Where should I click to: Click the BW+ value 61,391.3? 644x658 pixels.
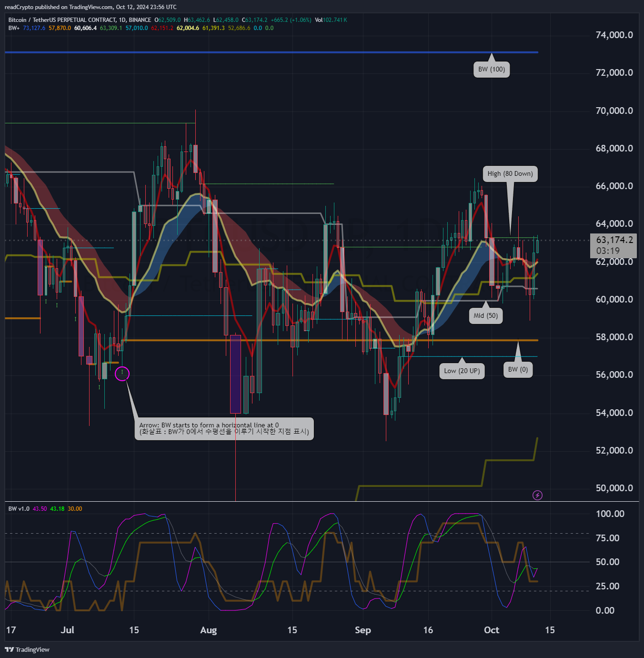pos(213,28)
